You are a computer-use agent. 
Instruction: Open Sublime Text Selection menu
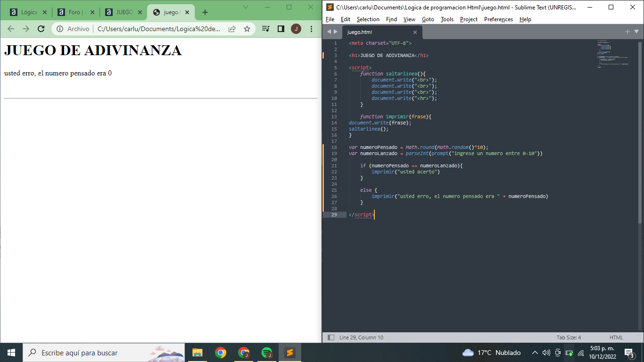[x=368, y=19]
